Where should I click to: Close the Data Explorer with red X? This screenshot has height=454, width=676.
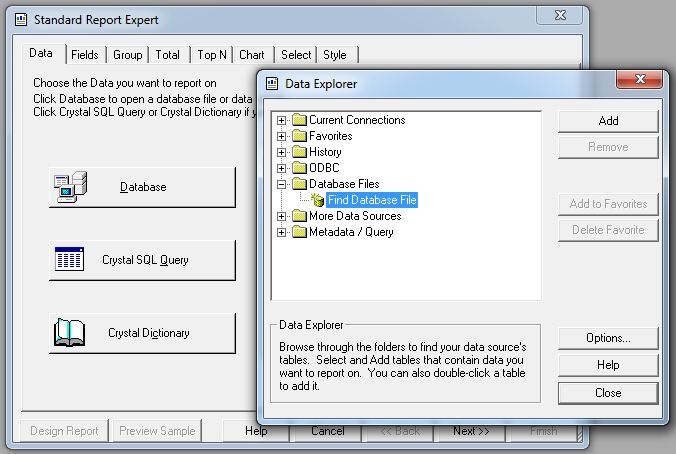tap(640, 79)
